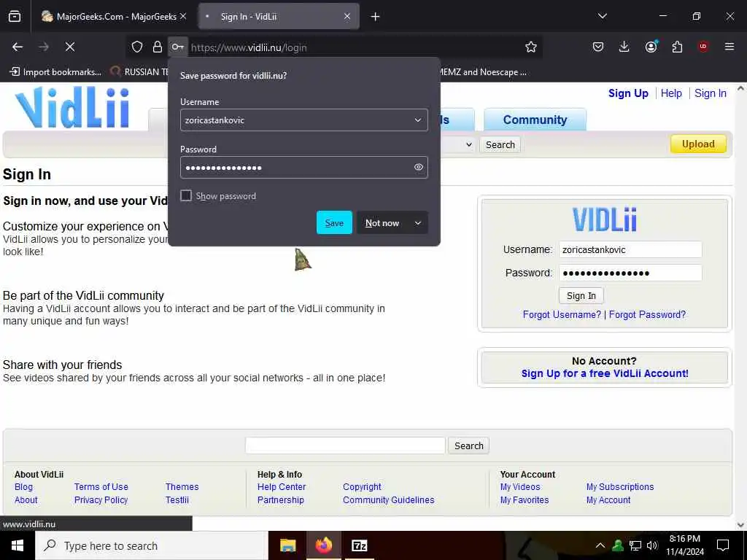Viewport: 747px width, 560px height.
Task: Click the sign-in form Password field
Action: point(630,273)
